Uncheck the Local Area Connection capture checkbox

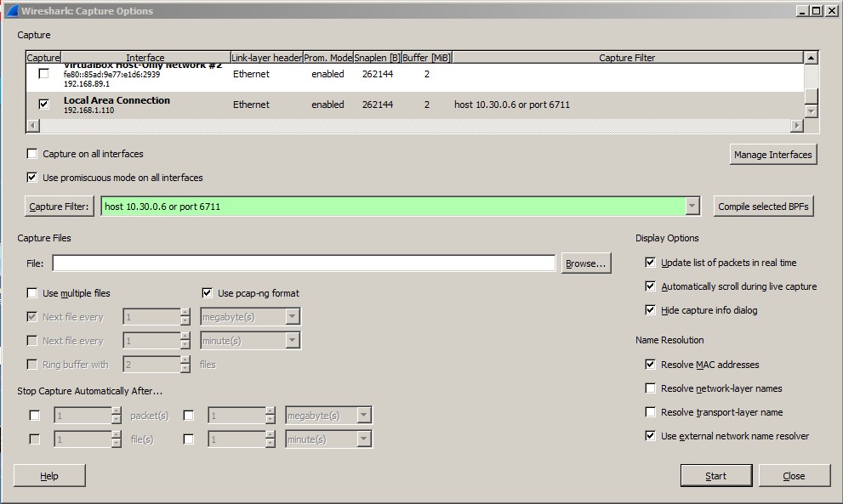click(x=43, y=104)
